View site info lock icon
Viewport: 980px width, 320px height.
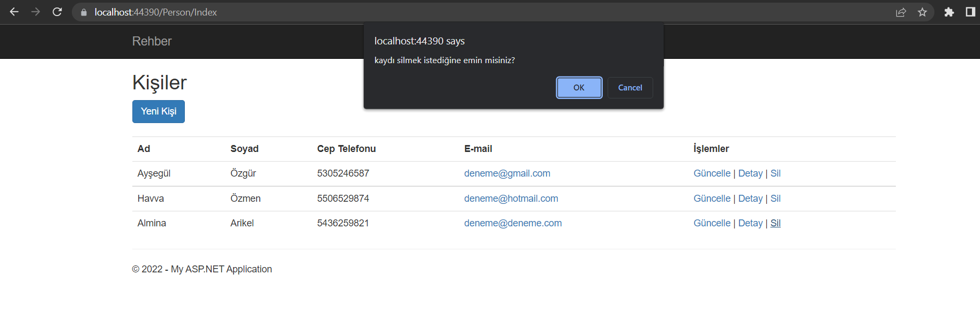pyautogui.click(x=84, y=12)
